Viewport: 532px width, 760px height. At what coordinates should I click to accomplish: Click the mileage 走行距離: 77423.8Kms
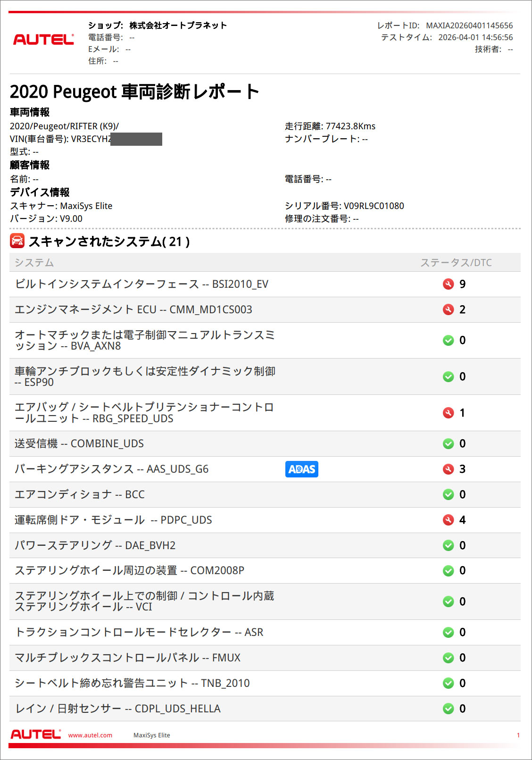click(330, 126)
